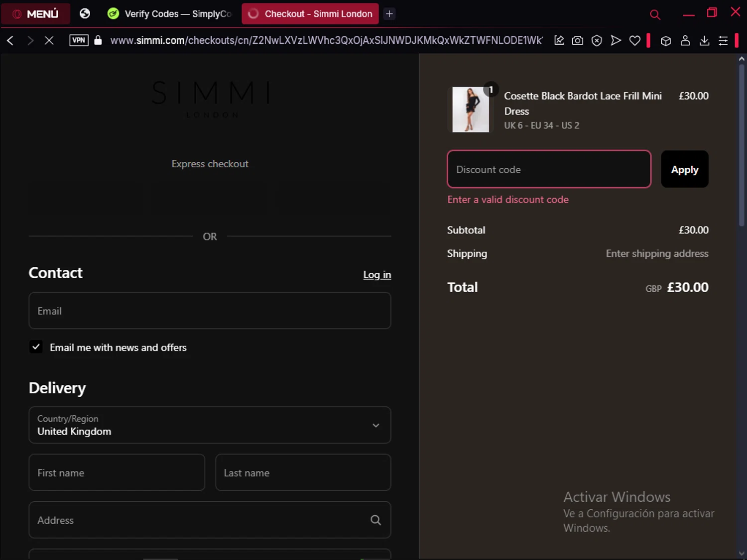
Task: Click the Cosette dress product thumbnail
Action: [x=471, y=110]
